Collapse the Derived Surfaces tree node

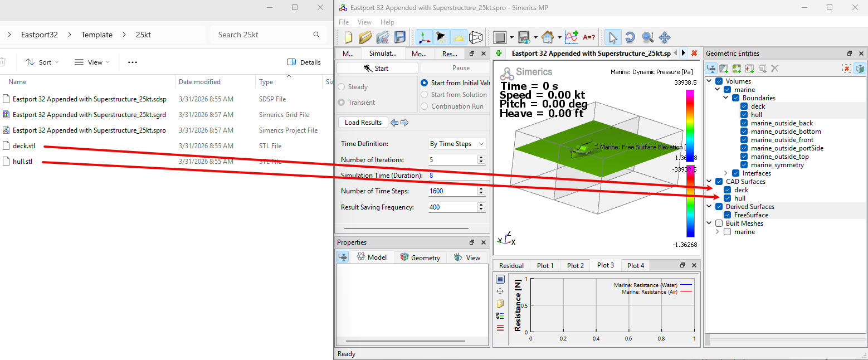710,207
